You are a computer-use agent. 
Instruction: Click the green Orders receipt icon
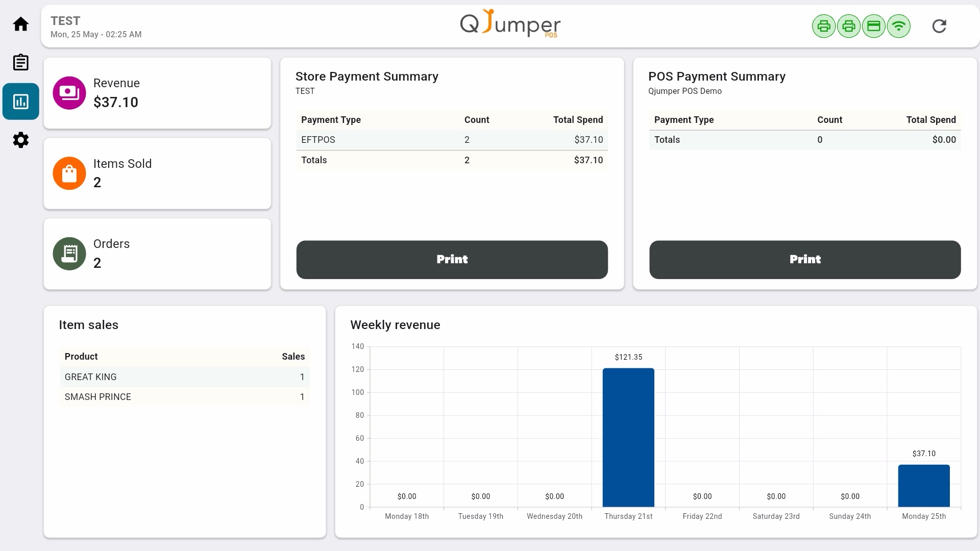click(69, 254)
